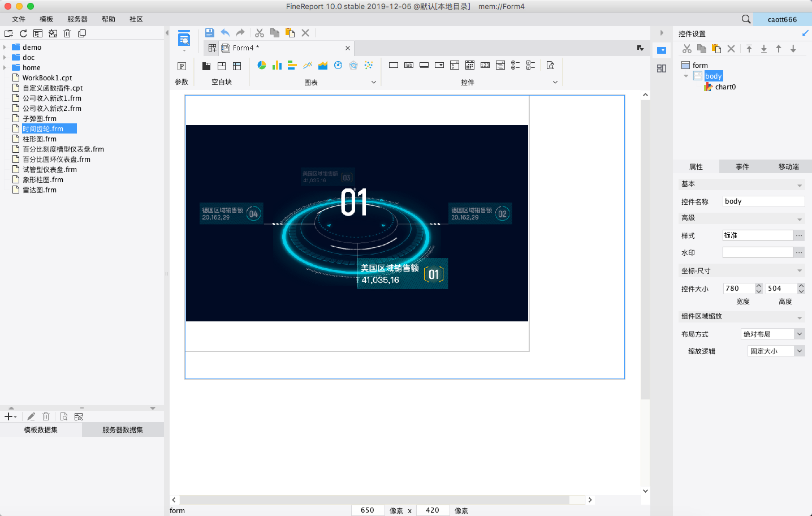Open the 服务器 menu

(77, 19)
